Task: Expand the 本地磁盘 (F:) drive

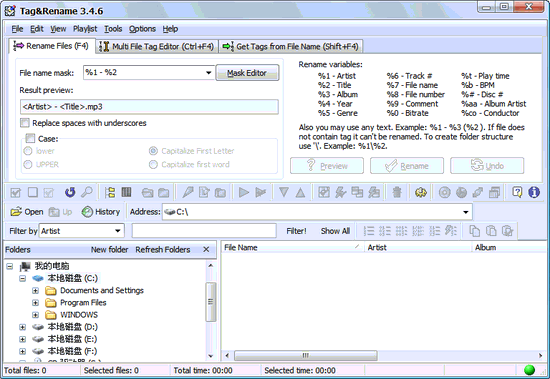Action: (22, 351)
